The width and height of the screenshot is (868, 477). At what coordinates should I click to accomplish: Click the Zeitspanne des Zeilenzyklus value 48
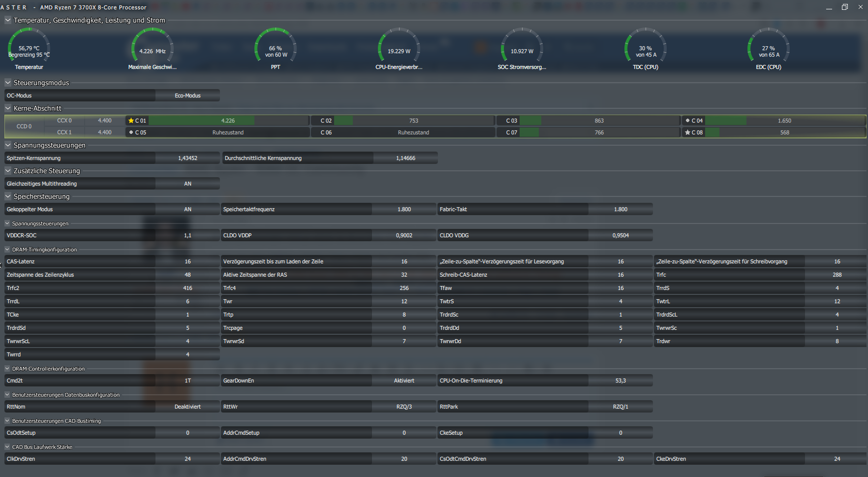pos(187,275)
